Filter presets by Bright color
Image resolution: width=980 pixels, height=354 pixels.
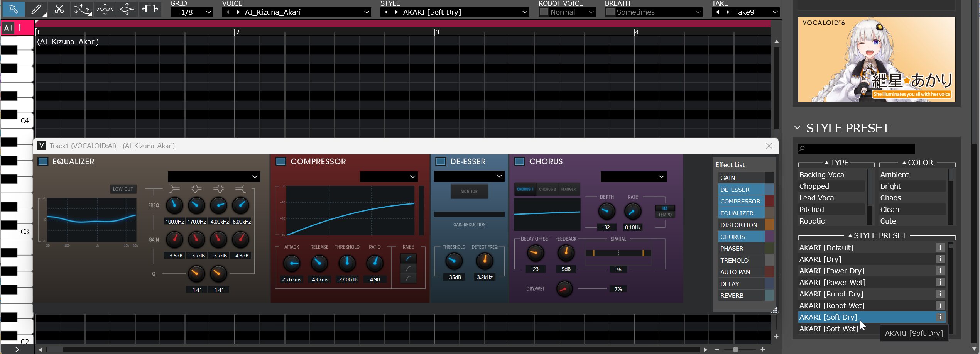coord(912,186)
